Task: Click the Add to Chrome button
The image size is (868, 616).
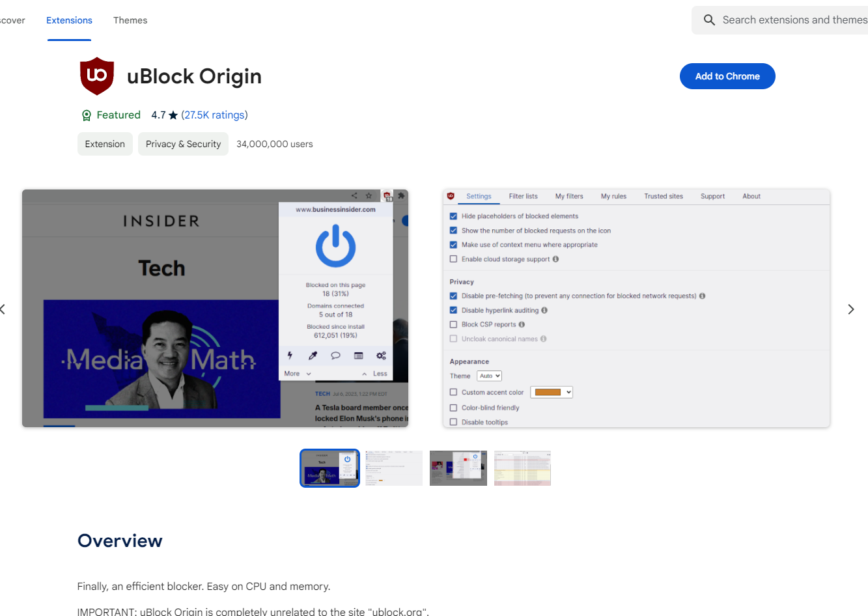Action: (727, 76)
